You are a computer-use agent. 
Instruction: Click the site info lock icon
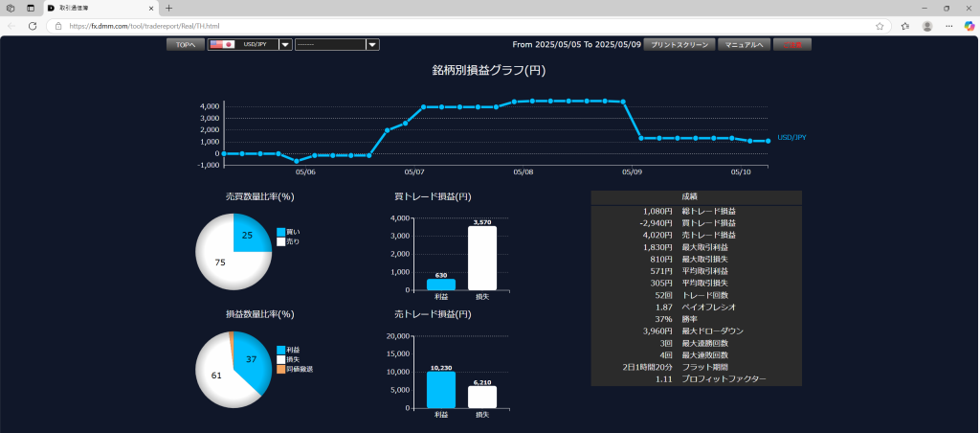tap(59, 26)
